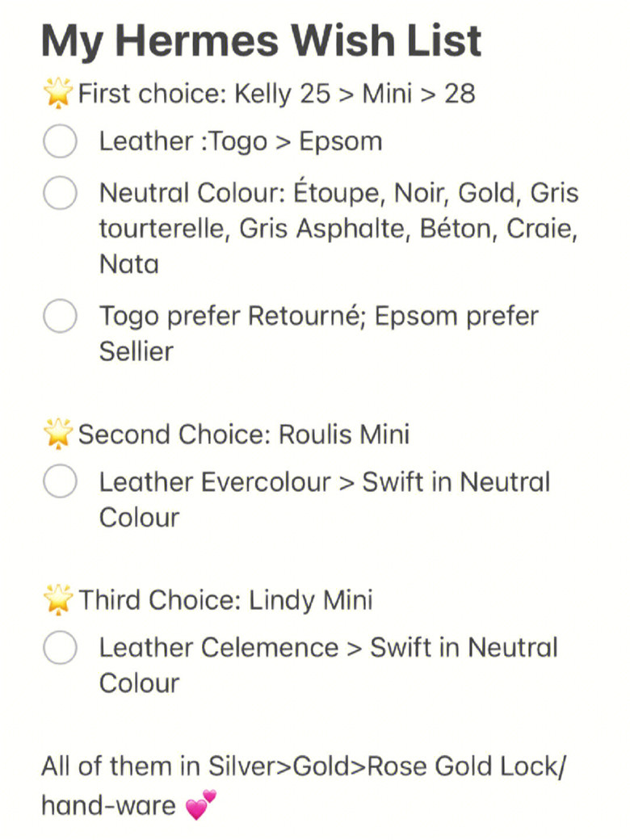Image resolution: width=630 pixels, height=840 pixels.
Task: Click the text Leather :Togo > Epsom
Action: pyautogui.click(x=241, y=141)
